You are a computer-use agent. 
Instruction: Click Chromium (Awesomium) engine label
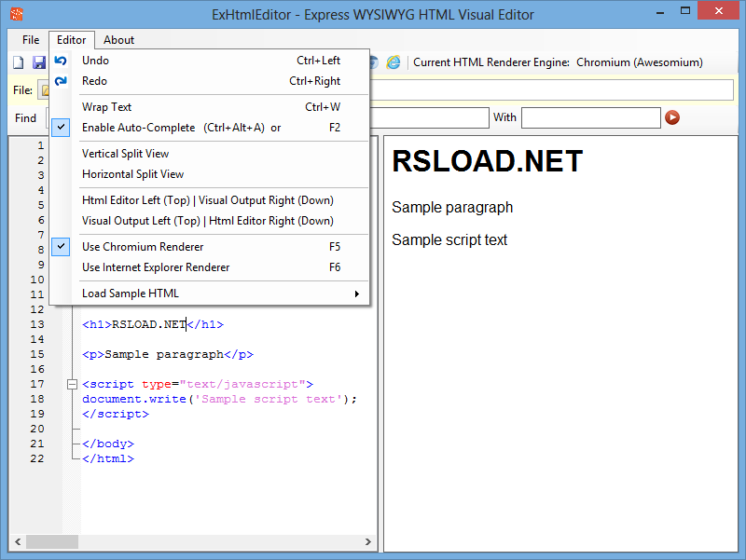point(640,62)
